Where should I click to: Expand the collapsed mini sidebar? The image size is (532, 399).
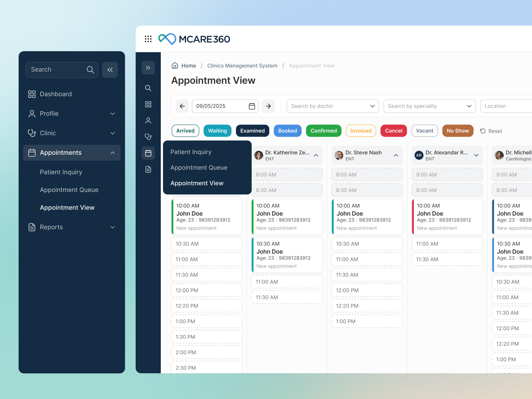(x=148, y=68)
